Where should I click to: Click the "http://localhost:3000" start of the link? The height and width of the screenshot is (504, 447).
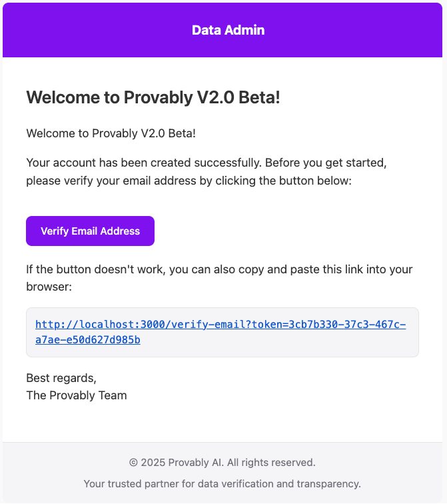pyautogui.click(x=100, y=325)
